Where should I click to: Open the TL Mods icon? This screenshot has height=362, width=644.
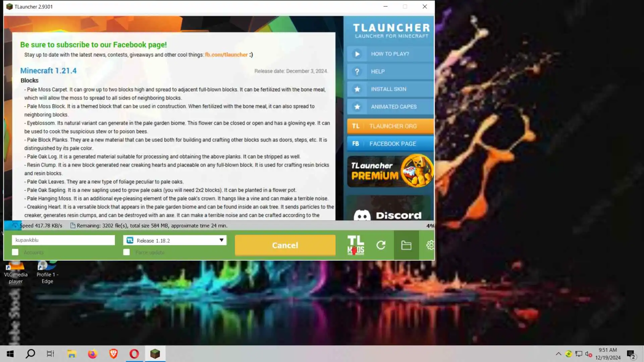click(356, 245)
